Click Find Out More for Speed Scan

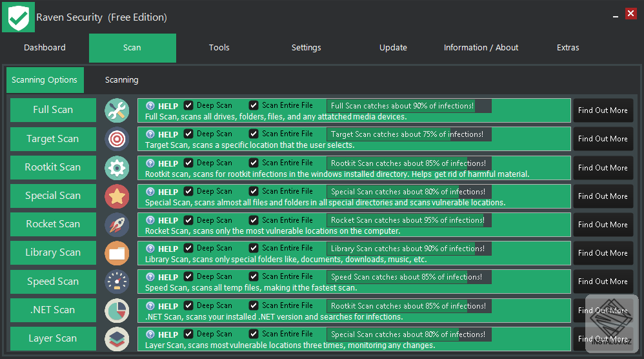pos(603,282)
